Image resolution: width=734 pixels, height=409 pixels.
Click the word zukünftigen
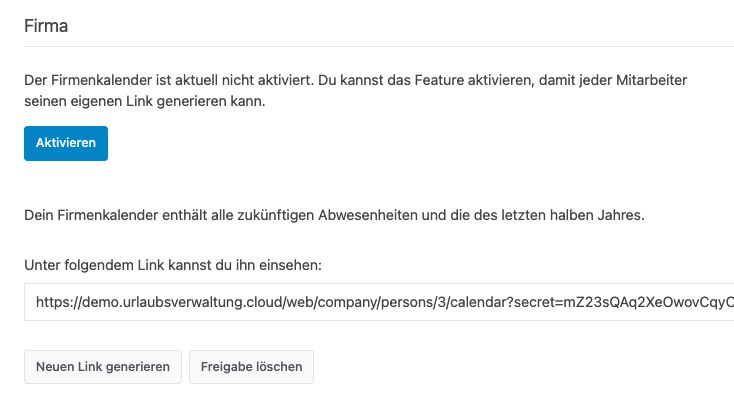coord(276,215)
